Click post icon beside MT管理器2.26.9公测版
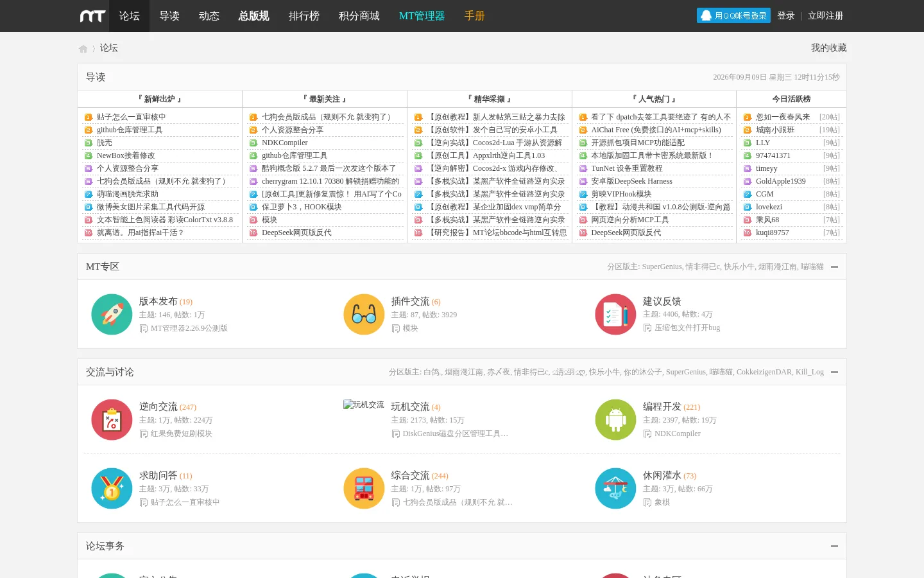Viewport: 924px width, 578px height. tap(144, 328)
